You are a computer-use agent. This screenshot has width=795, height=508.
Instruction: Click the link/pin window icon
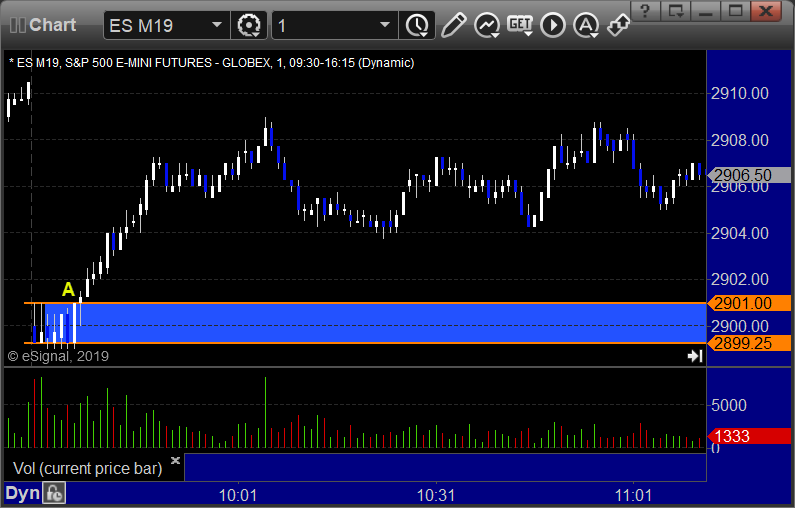[x=618, y=25]
